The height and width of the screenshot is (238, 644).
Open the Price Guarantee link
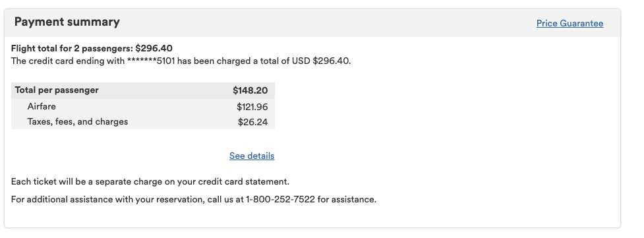click(570, 24)
